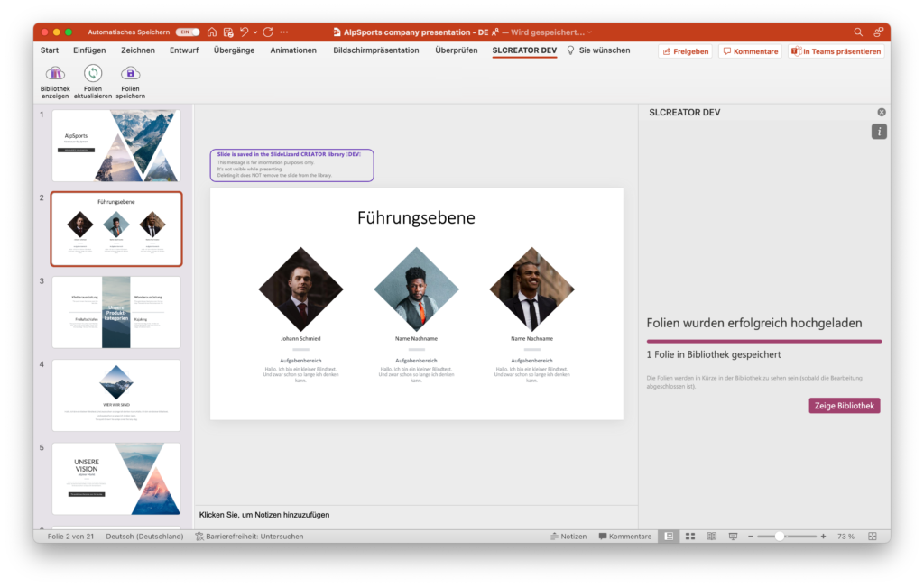
Task: Click the Führungsebene slide title
Action: click(416, 218)
